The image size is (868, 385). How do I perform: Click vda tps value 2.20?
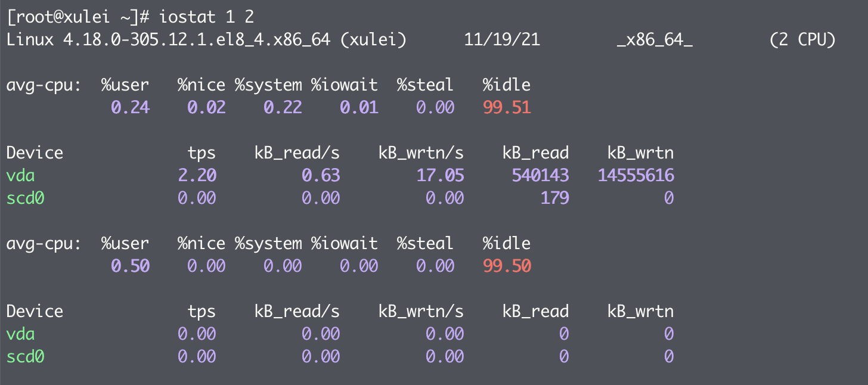(197, 176)
